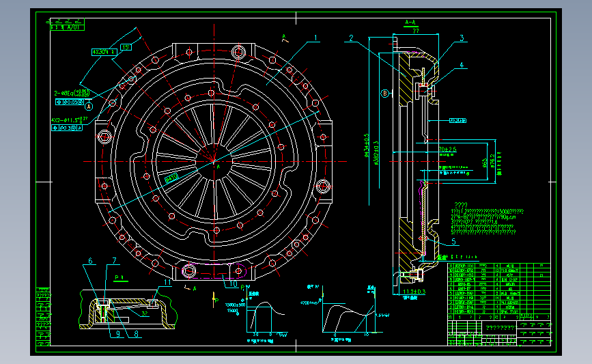Click the 77 width dimension
Image resolution: width=592 pixels, height=364 pixels.
click(416, 31)
